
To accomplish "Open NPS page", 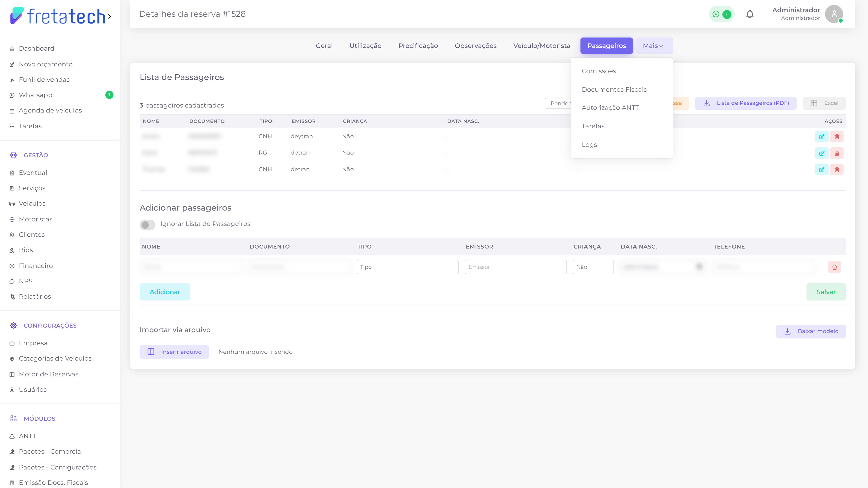I will (26, 281).
